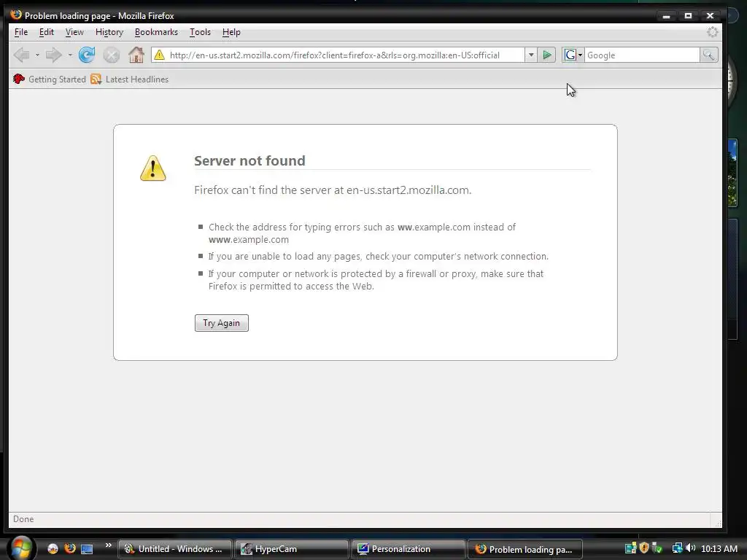Click the Try Again button
747x560 pixels.
coord(222,323)
